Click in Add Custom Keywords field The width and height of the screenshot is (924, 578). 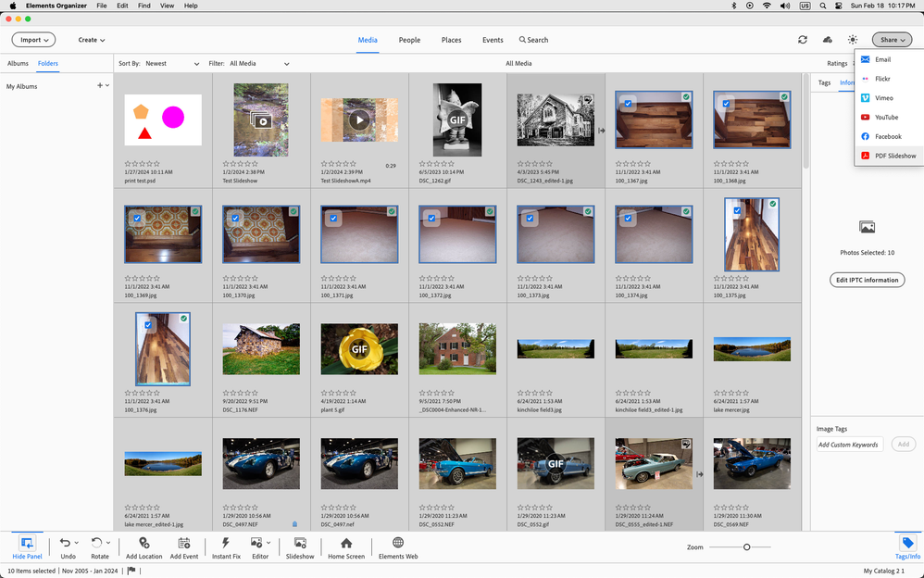(x=849, y=444)
